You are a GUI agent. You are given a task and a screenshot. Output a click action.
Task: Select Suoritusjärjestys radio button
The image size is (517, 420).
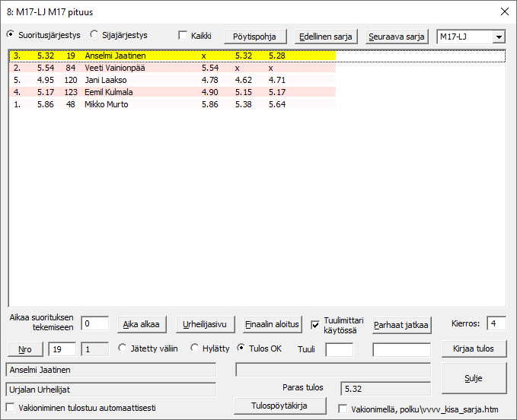(x=11, y=35)
